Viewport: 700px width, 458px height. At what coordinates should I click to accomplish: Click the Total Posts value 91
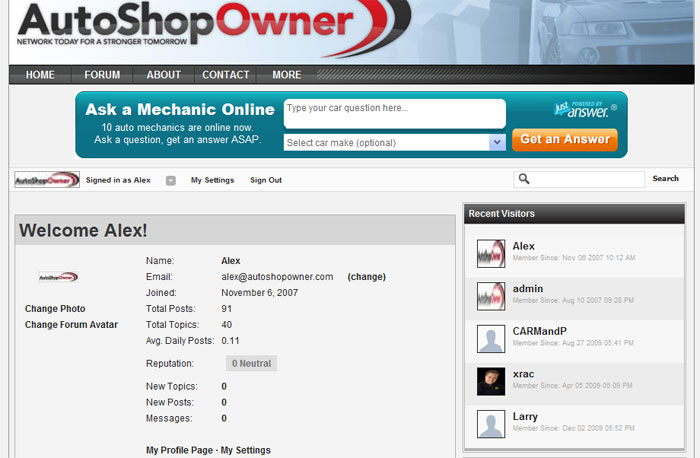point(226,309)
